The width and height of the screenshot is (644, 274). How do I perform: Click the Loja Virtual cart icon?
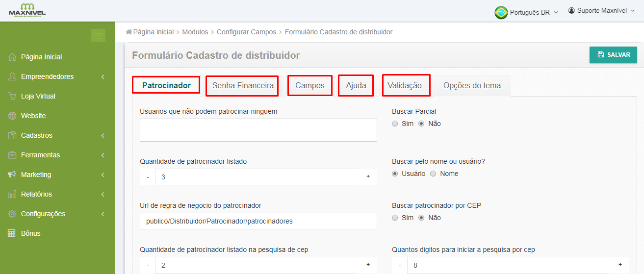pos(13,96)
